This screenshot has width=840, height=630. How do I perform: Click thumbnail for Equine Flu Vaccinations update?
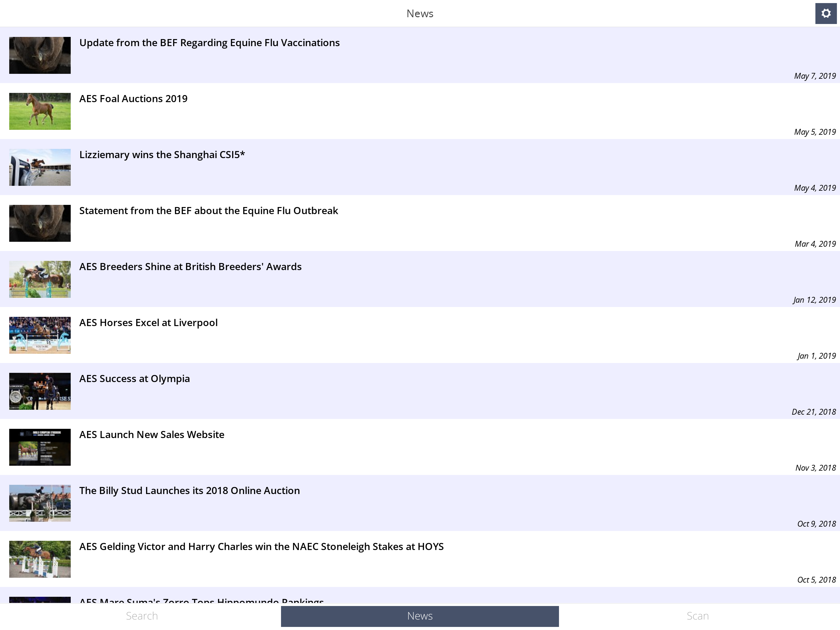[40, 55]
